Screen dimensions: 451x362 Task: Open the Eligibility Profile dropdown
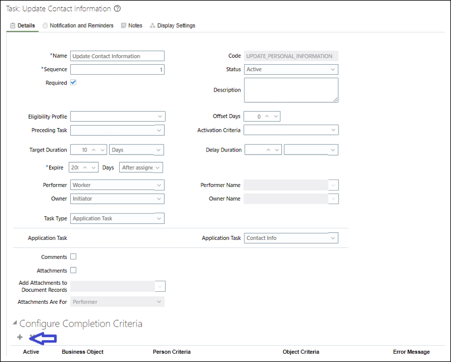[118, 116]
